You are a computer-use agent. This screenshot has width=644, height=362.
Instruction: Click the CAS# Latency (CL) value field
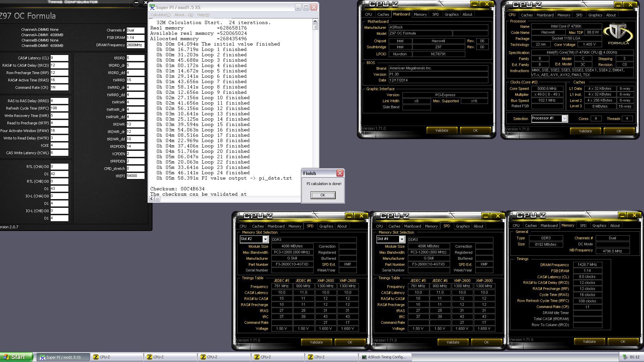[x=59, y=58]
